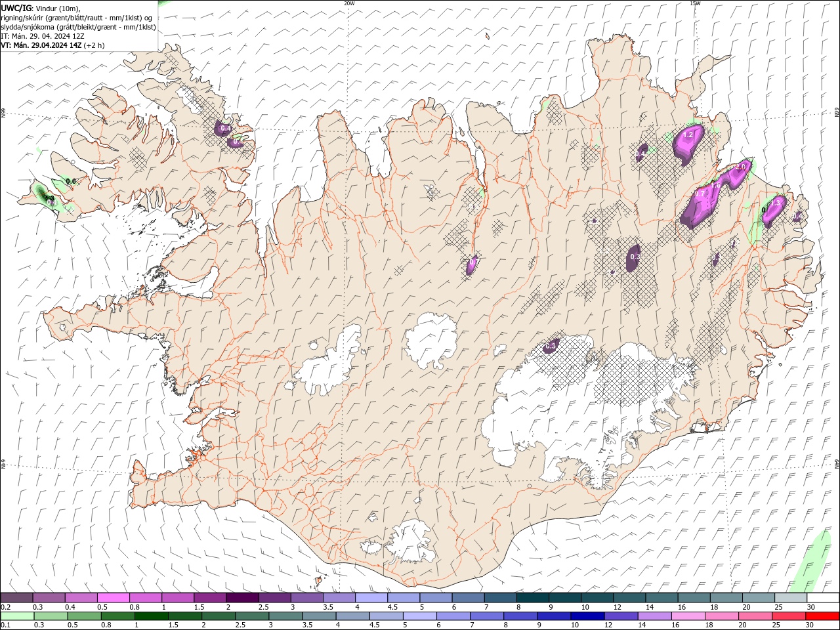Screen dimensions: 840x630
Task: Click the 0.6 rain value in the Westfjords
Action: [72, 181]
